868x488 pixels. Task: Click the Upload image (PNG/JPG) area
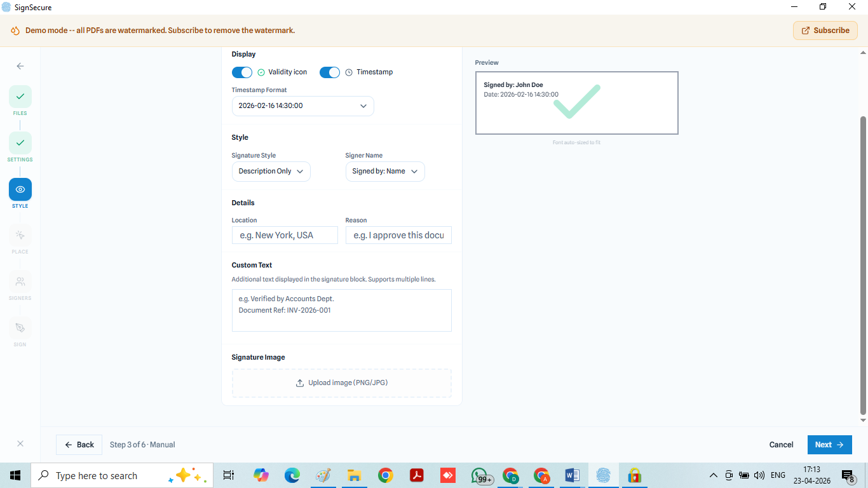pos(341,383)
